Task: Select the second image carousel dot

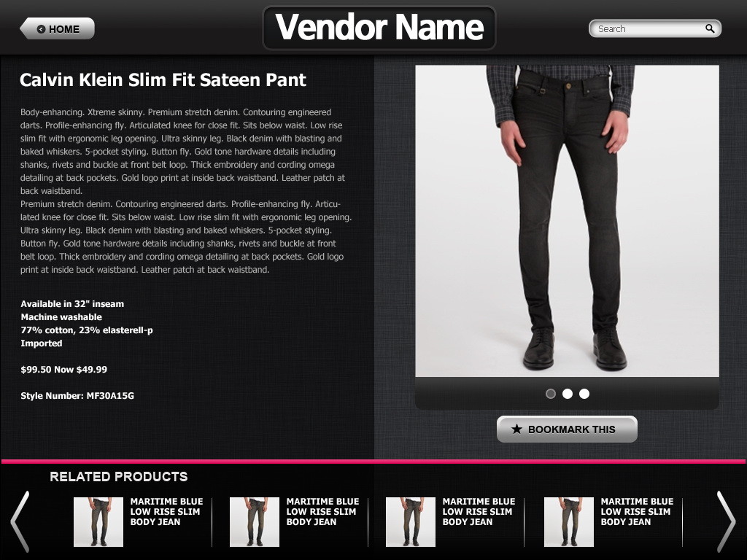Action: (568, 394)
